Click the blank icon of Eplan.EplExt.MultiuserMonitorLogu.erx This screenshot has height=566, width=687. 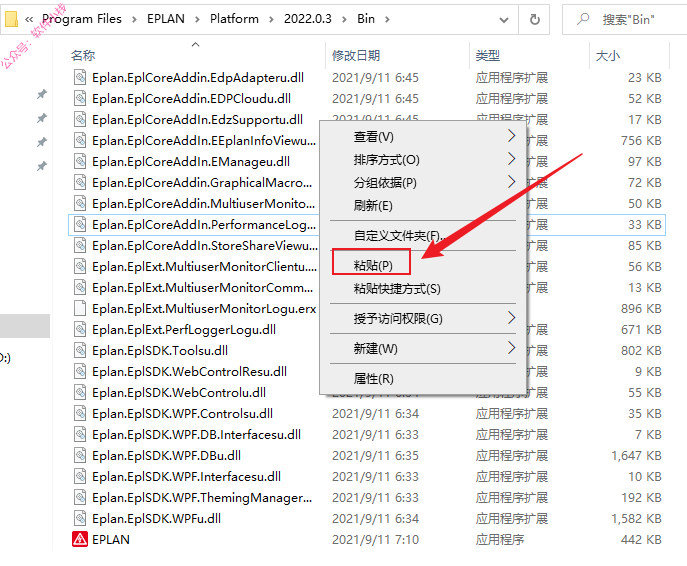[80, 308]
